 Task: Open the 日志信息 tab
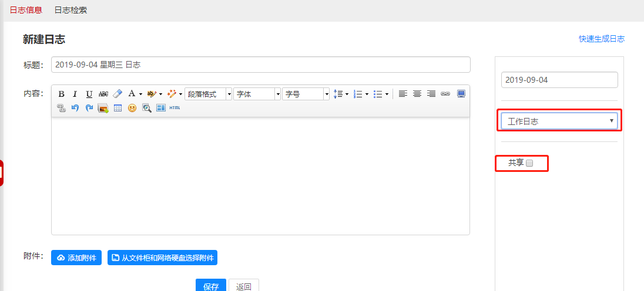click(26, 10)
